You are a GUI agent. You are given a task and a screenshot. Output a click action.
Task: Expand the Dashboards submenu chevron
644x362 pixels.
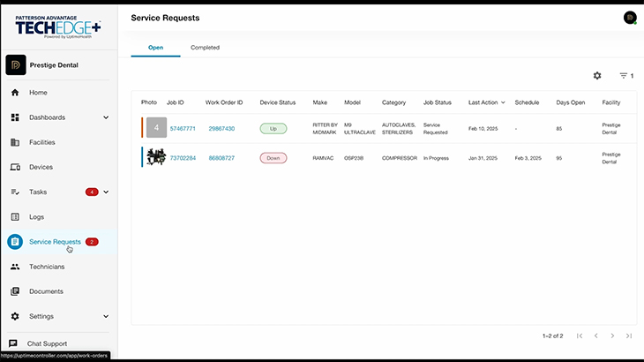106,117
